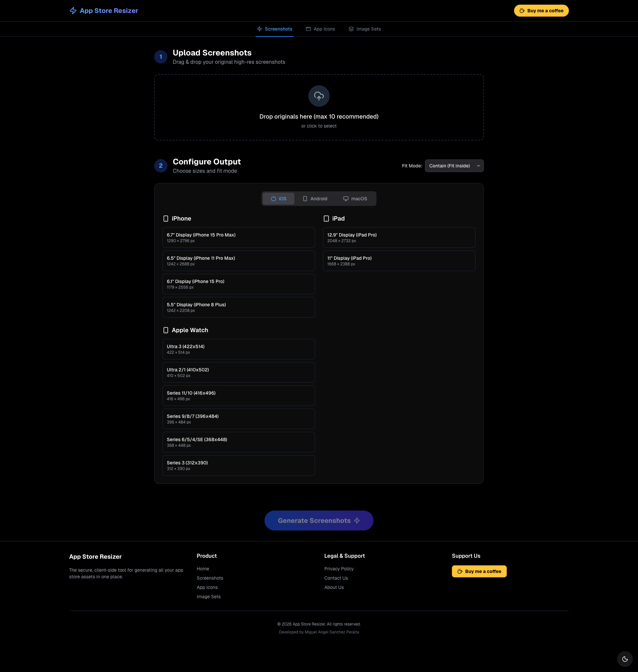This screenshot has width=638, height=672.
Task: Click the "Configure Output" heading
Action: click(206, 161)
